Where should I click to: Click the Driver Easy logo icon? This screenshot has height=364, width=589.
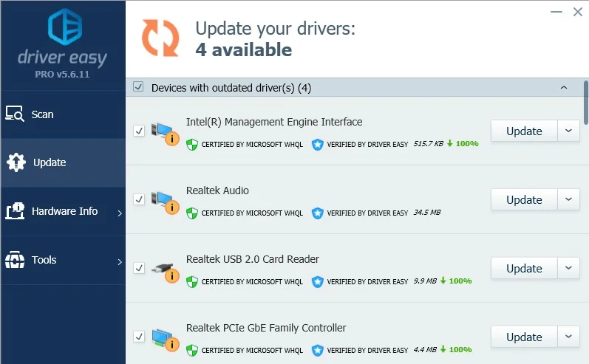[x=65, y=27]
